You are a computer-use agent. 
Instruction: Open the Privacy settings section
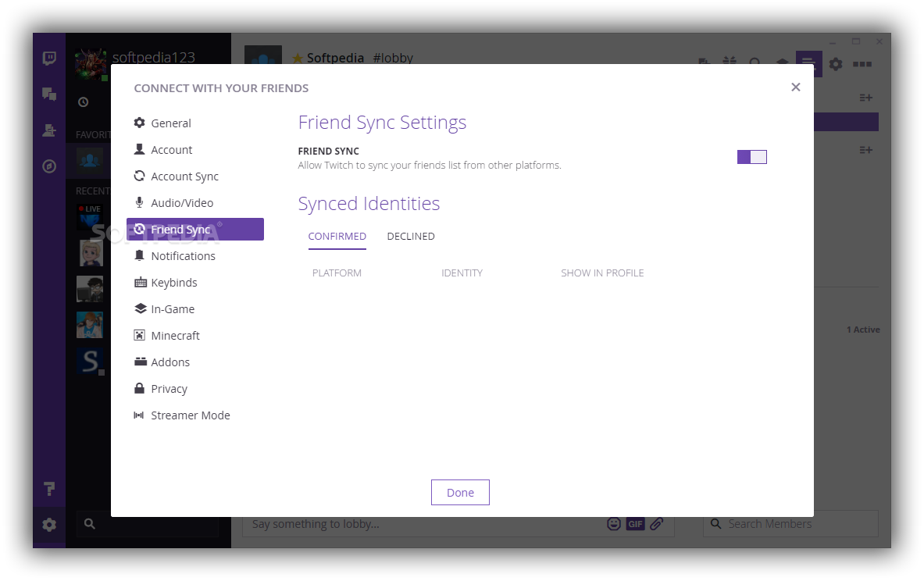(x=169, y=389)
